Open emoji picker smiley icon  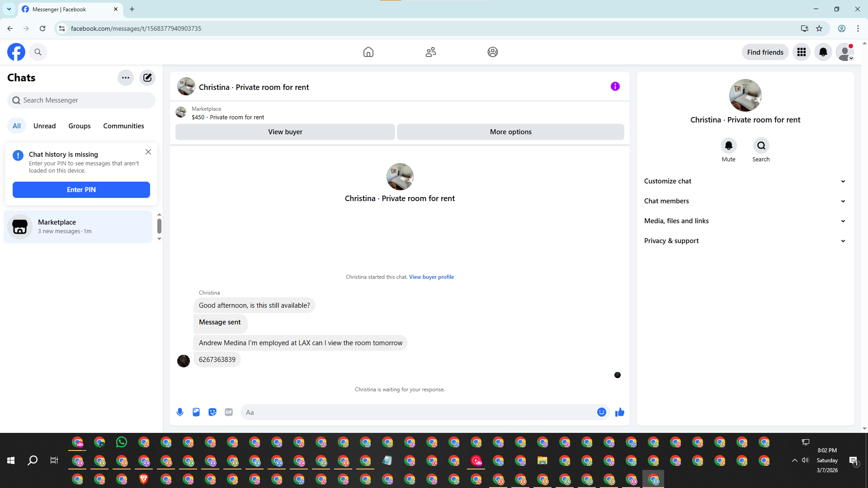602,412
